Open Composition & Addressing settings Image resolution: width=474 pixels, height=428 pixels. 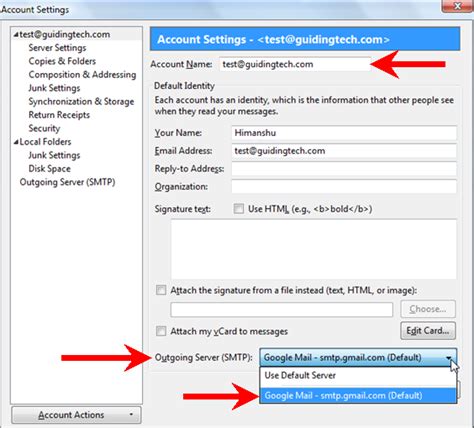(x=82, y=75)
